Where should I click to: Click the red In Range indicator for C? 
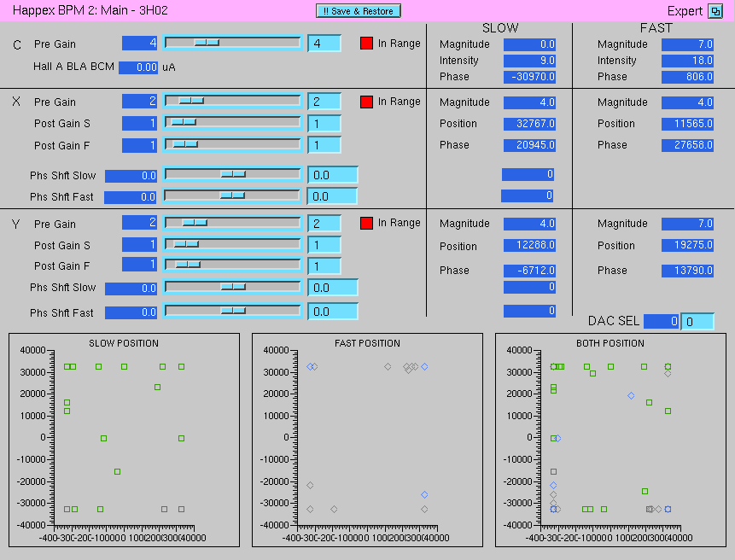366,44
